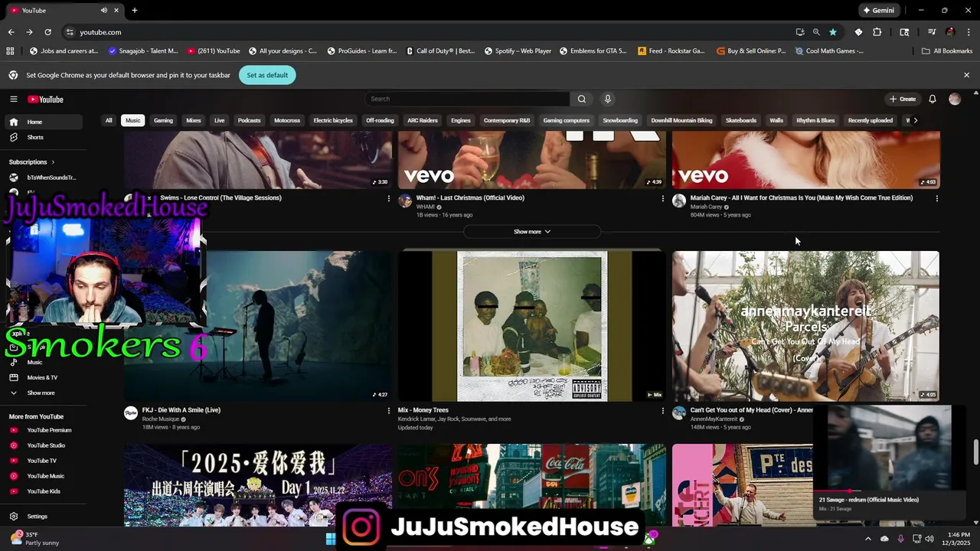
Task: Open options for Wham! Last Christmas
Action: [x=663, y=198]
